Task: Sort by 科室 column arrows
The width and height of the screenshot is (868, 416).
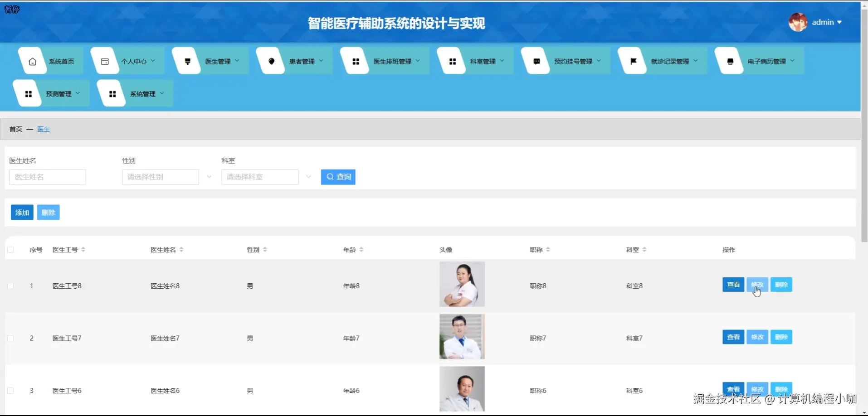Action: [x=644, y=250]
